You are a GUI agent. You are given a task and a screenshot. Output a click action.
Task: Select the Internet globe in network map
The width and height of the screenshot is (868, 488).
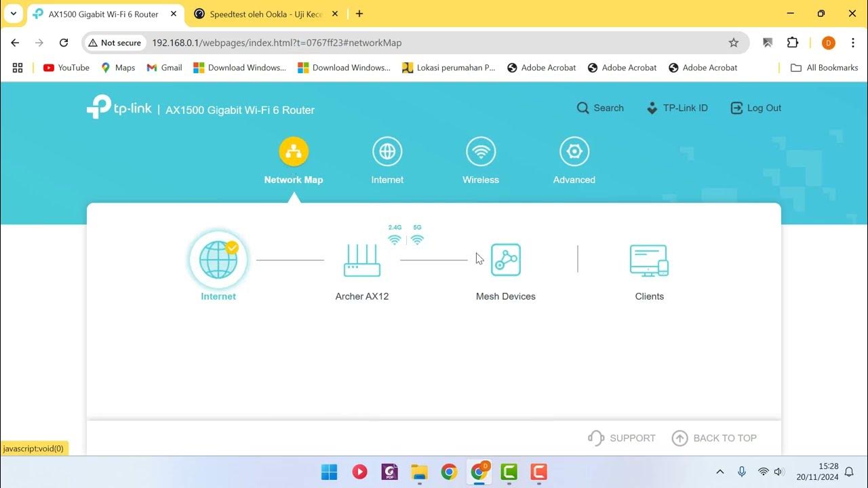coord(218,260)
